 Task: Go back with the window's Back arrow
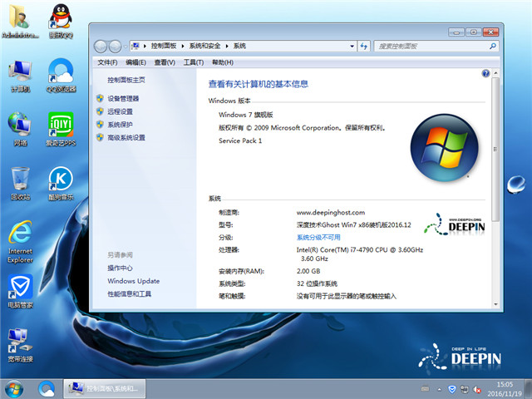pos(101,47)
